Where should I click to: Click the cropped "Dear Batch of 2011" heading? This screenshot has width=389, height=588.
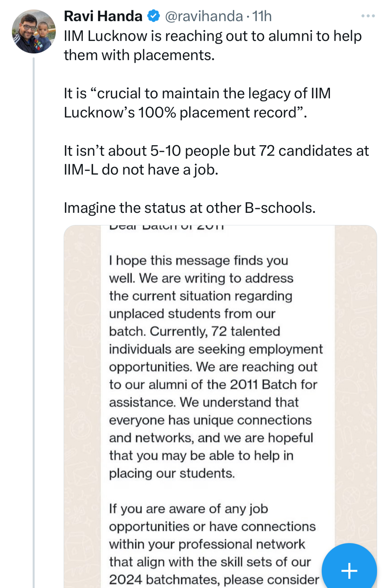pos(167,228)
